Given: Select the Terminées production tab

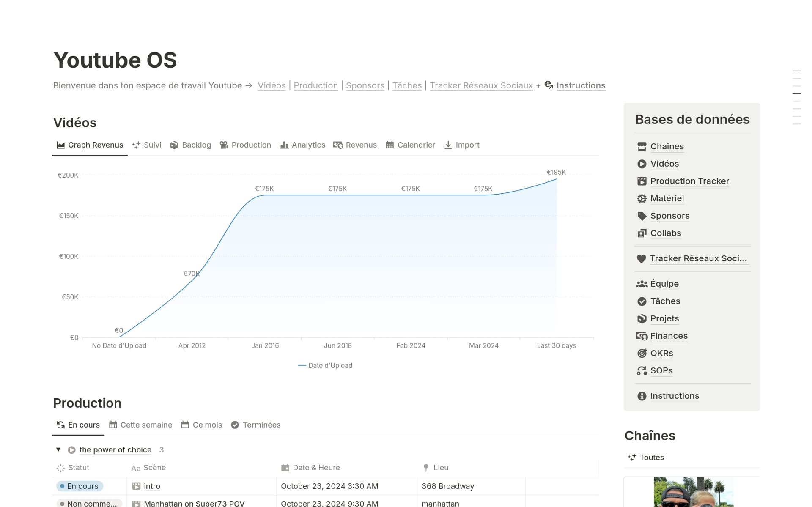Looking at the screenshot, I should (x=256, y=425).
